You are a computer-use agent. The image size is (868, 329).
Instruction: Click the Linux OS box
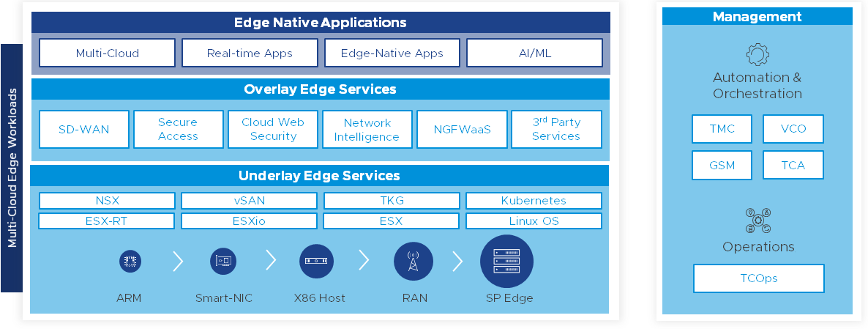point(534,221)
